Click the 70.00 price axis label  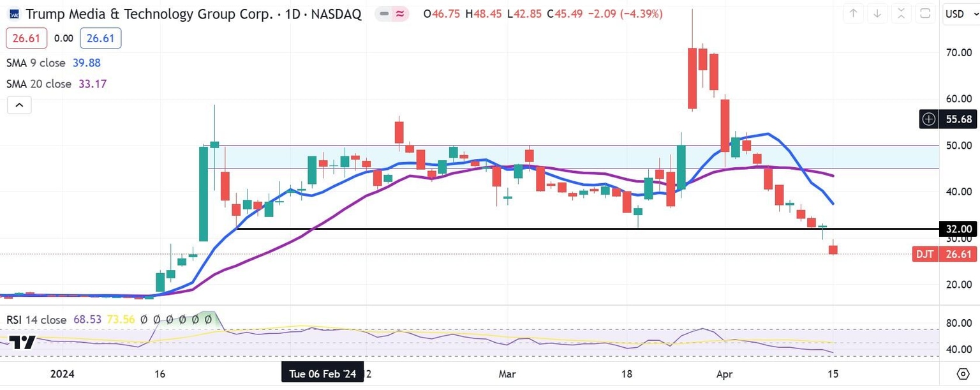coord(959,53)
